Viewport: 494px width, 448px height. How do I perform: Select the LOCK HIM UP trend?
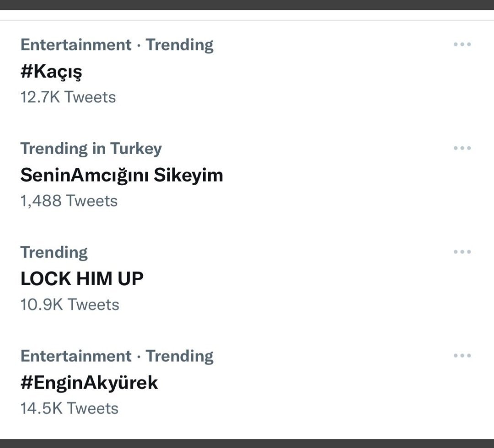82,278
